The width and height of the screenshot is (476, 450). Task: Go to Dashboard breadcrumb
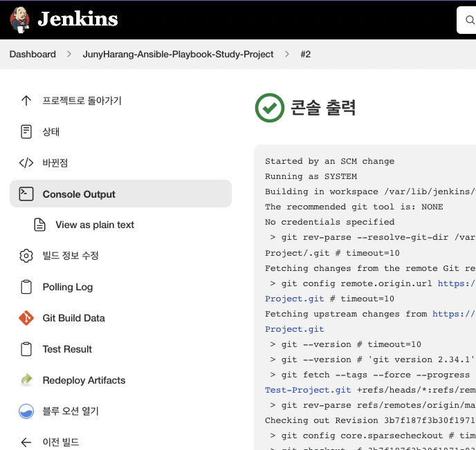[33, 55]
